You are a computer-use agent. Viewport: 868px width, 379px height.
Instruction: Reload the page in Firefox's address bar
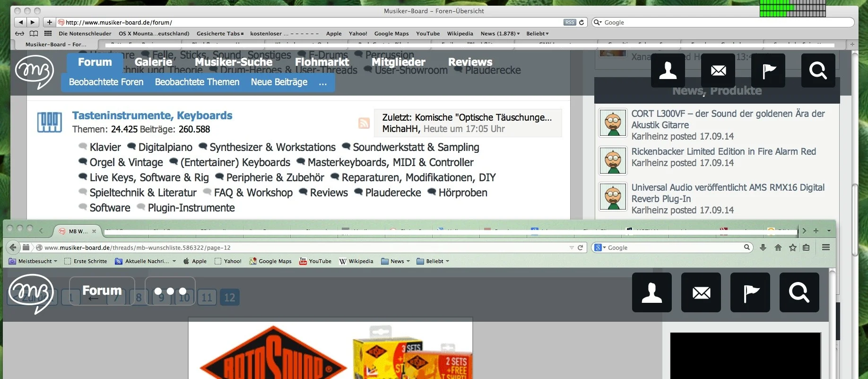pyautogui.click(x=580, y=247)
